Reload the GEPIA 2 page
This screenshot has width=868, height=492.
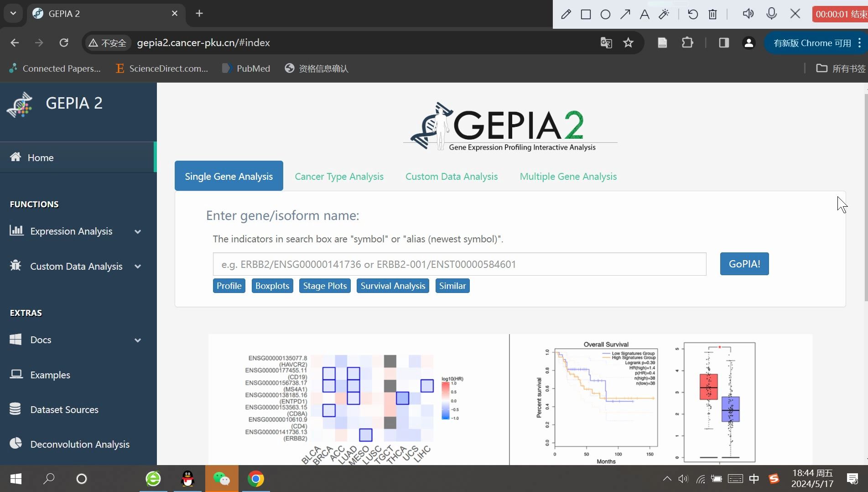[x=64, y=42]
